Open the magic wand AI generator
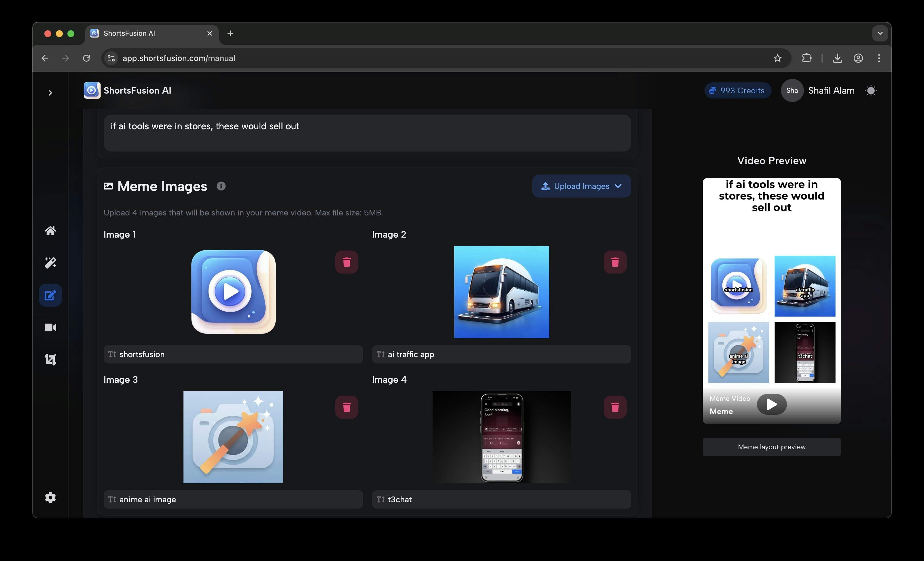 (x=50, y=263)
